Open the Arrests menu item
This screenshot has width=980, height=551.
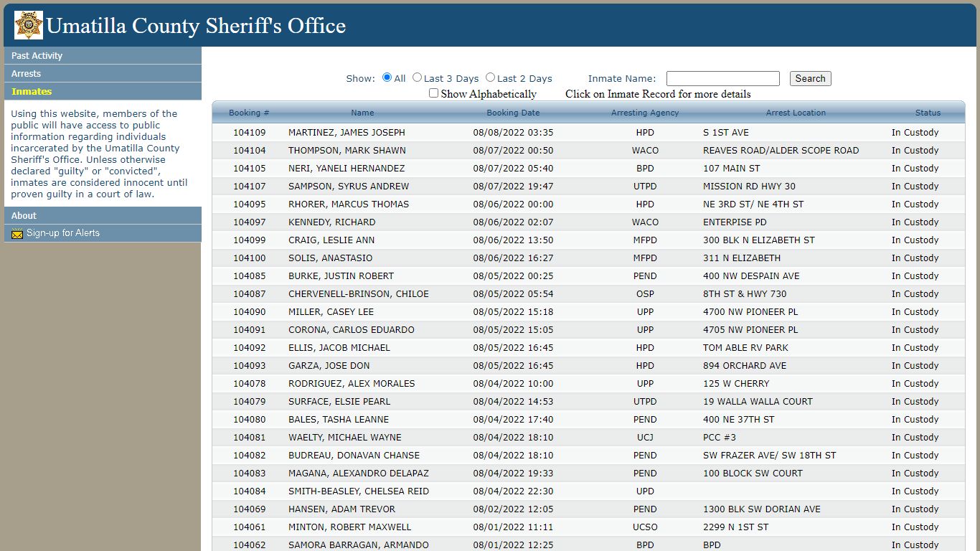click(x=103, y=73)
